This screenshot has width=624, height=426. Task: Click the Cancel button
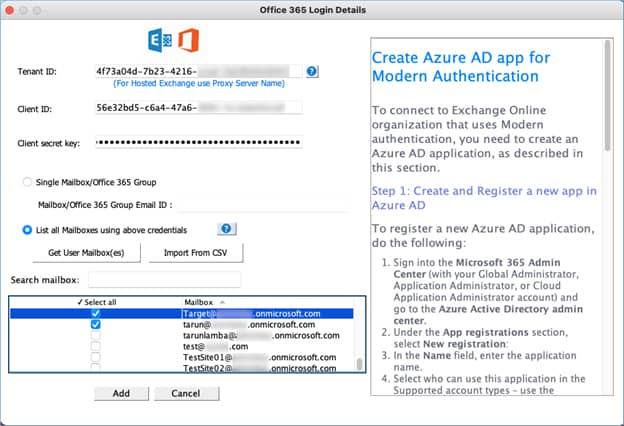(186, 393)
